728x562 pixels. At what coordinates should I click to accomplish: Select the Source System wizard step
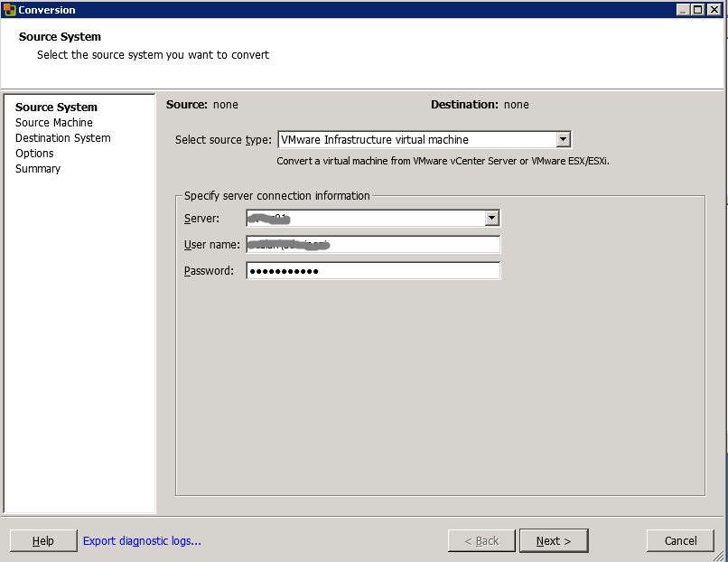pyautogui.click(x=56, y=108)
